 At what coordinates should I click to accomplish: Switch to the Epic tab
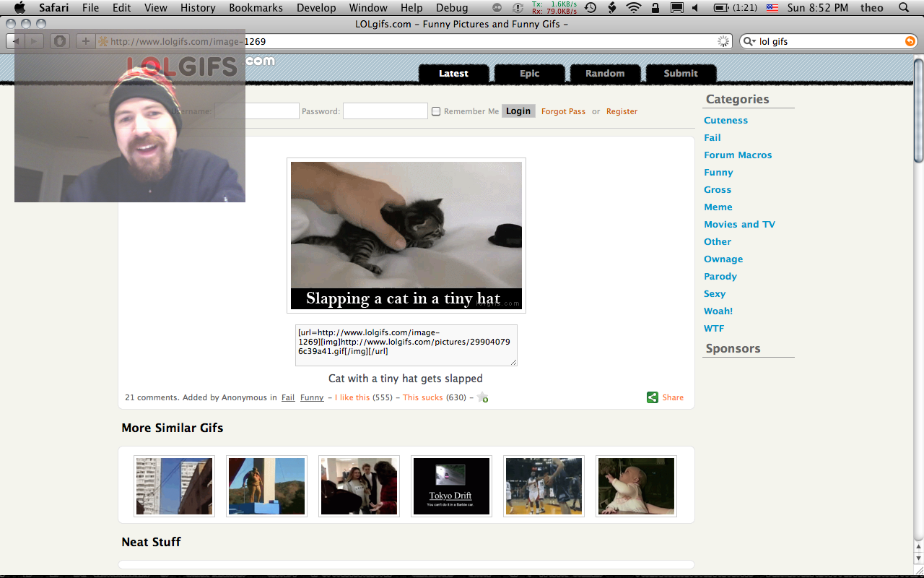(x=529, y=74)
